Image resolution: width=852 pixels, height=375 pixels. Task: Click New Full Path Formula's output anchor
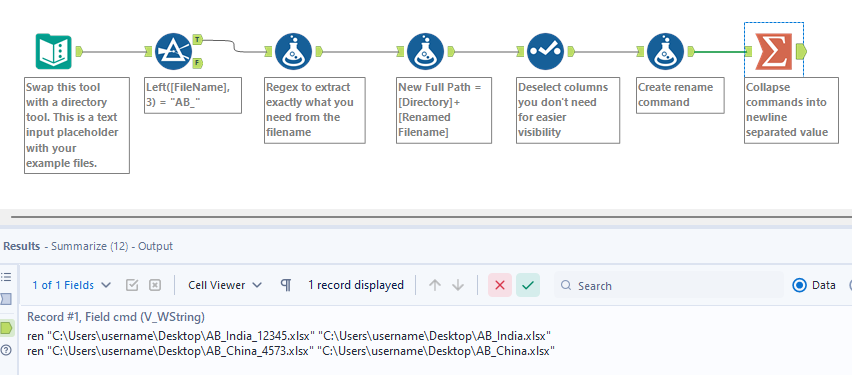tap(450, 52)
